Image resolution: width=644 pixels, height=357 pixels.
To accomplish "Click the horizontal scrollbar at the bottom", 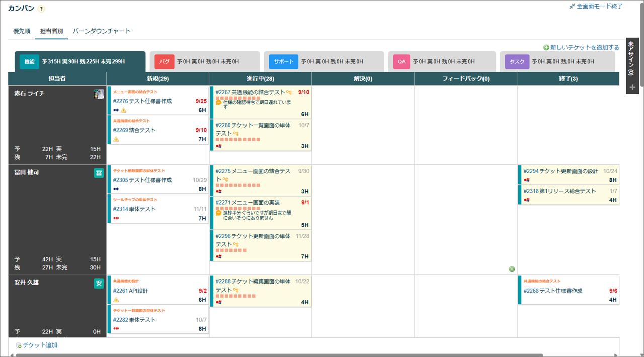I will click(x=279, y=355).
